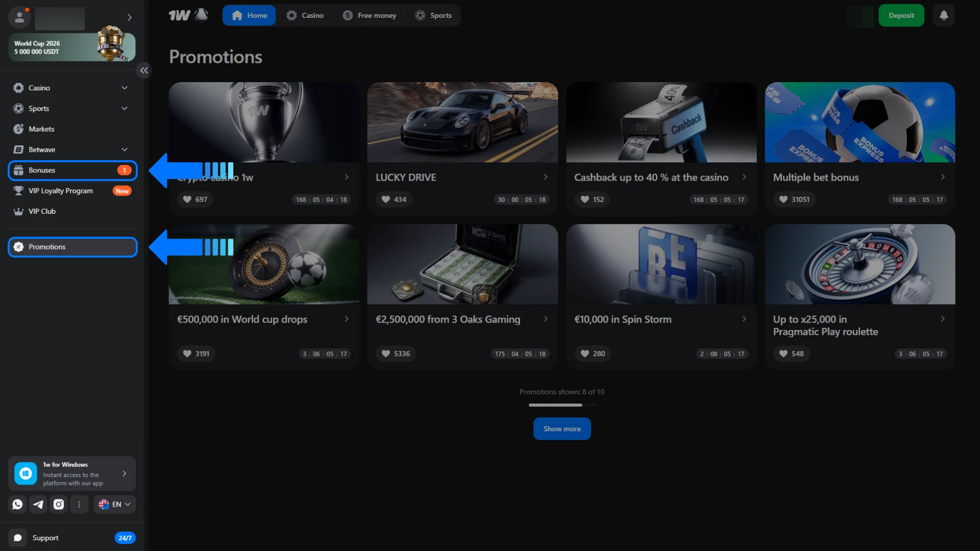The width and height of the screenshot is (980, 551).
Task: Open the Multiple bet bonus soccer thumbnail
Action: click(860, 122)
